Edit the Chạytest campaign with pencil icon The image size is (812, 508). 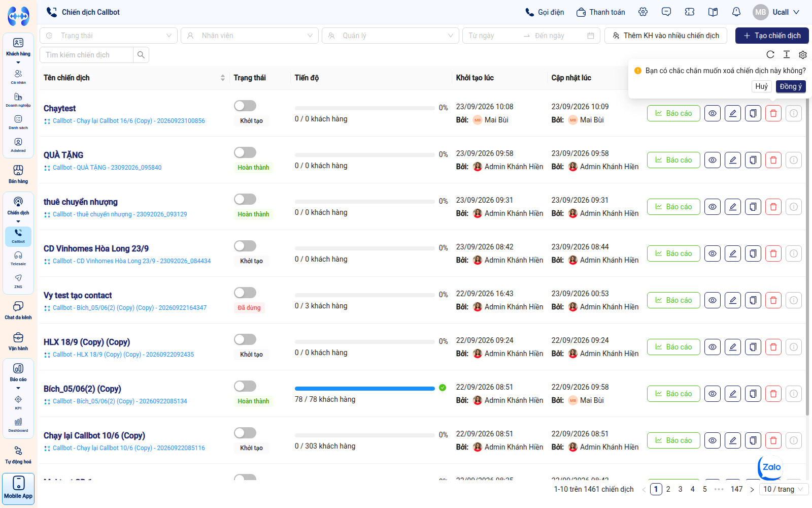pyautogui.click(x=732, y=113)
